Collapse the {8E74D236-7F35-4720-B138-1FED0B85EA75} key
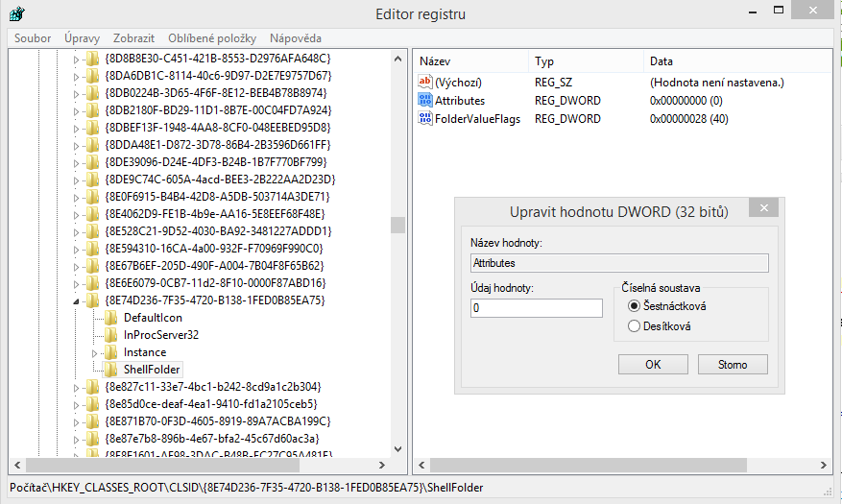Viewport: 842px width, 504px height. coord(78,300)
